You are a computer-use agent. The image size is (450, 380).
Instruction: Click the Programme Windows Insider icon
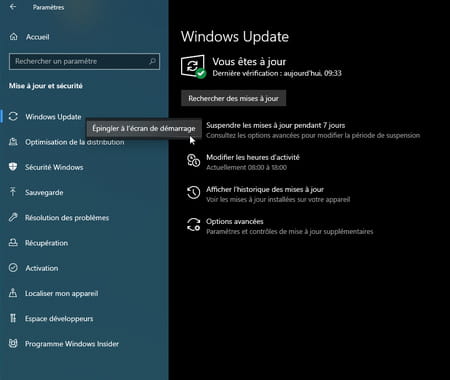[13, 343]
